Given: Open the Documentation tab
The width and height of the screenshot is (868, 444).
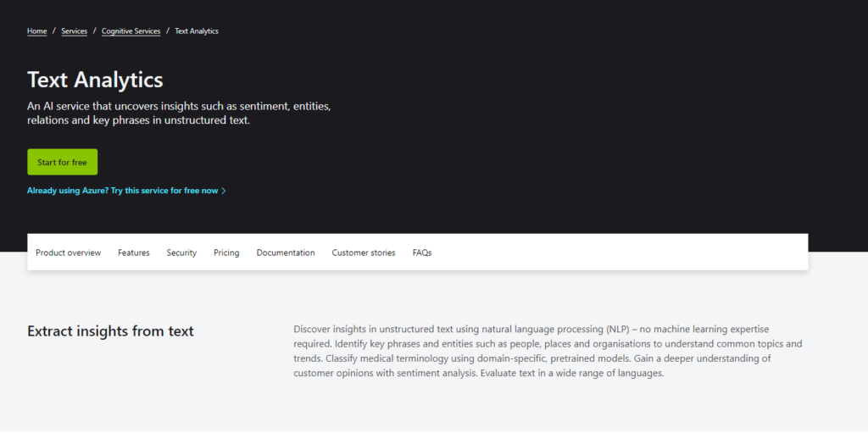Looking at the screenshot, I should click(286, 253).
